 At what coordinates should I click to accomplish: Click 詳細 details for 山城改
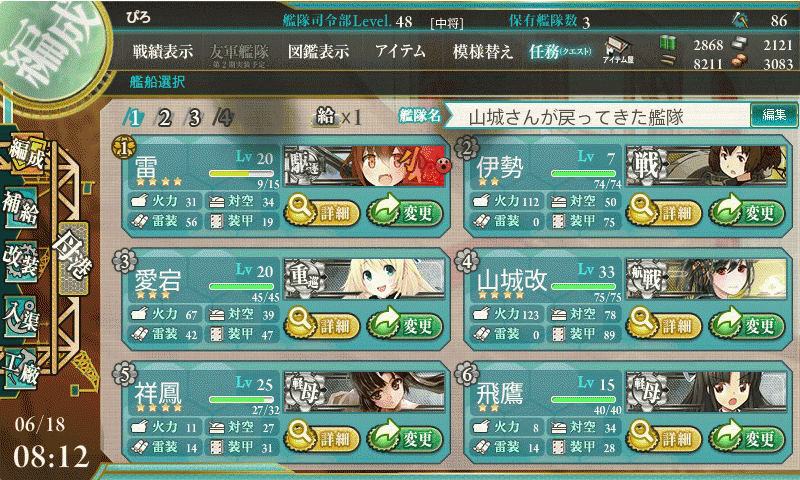click(664, 325)
